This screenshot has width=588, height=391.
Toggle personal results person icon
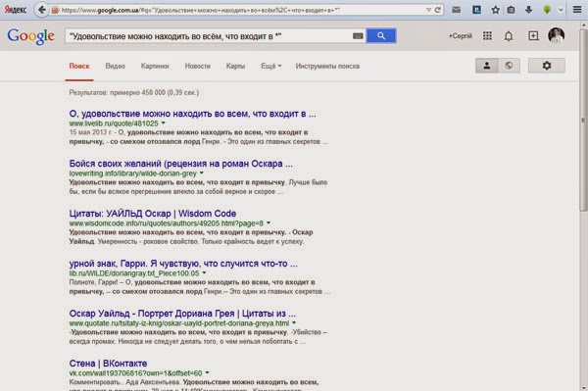[x=487, y=66]
